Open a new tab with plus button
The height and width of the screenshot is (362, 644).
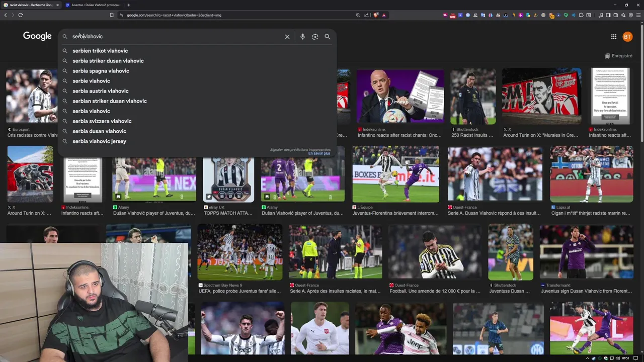pos(129,5)
